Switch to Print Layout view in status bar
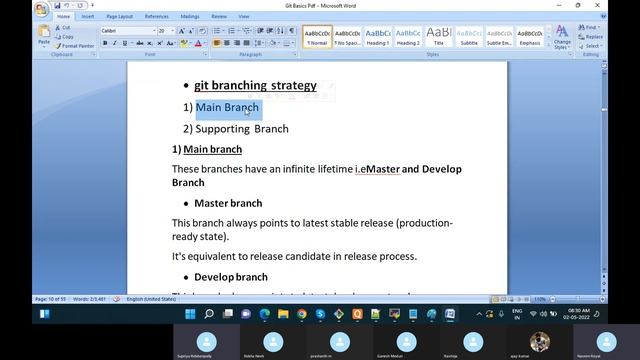 pyautogui.click(x=496, y=299)
